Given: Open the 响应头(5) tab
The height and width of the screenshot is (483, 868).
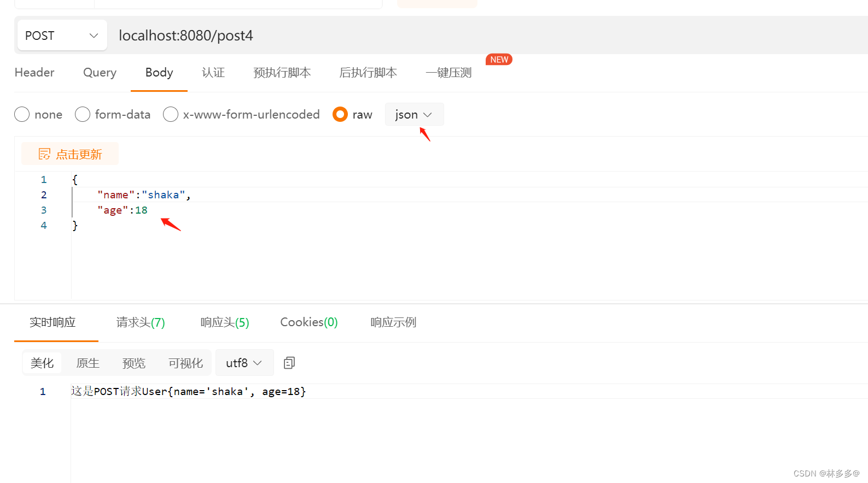Looking at the screenshot, I should tap(225, 322).
